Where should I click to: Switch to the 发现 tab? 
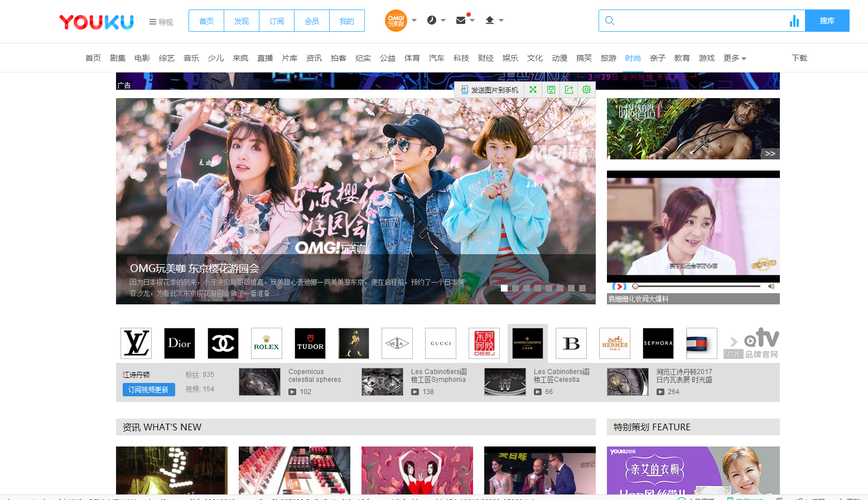coord(242,21)
